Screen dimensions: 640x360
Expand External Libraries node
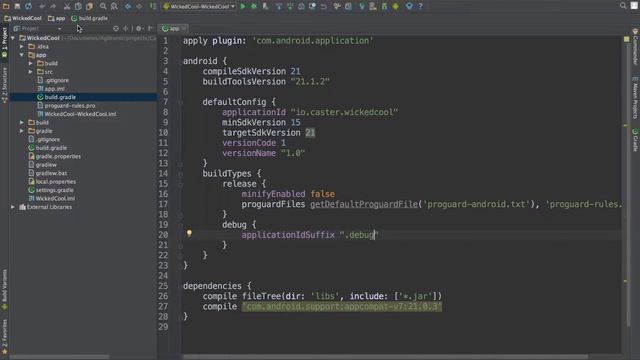point(13,207)
